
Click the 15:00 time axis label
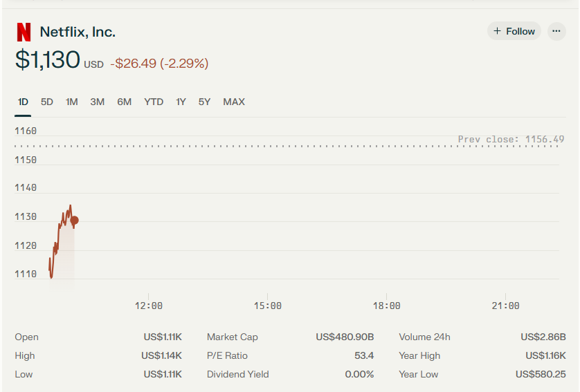pyautogui.click(x=267, y=306)
